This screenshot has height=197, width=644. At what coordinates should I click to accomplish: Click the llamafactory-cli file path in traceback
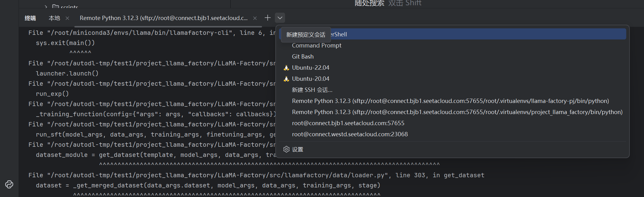(139, 33)
